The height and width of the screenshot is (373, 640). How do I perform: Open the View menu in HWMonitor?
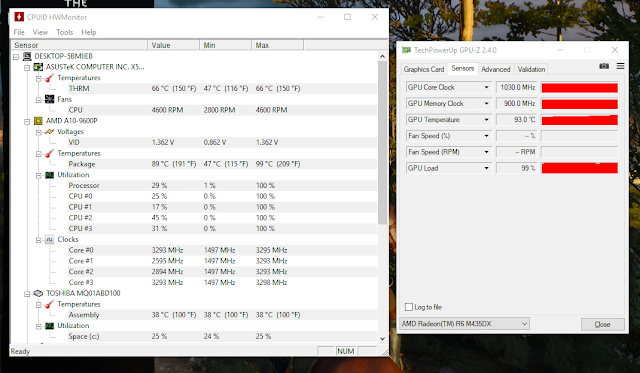[x=40, y=32]
